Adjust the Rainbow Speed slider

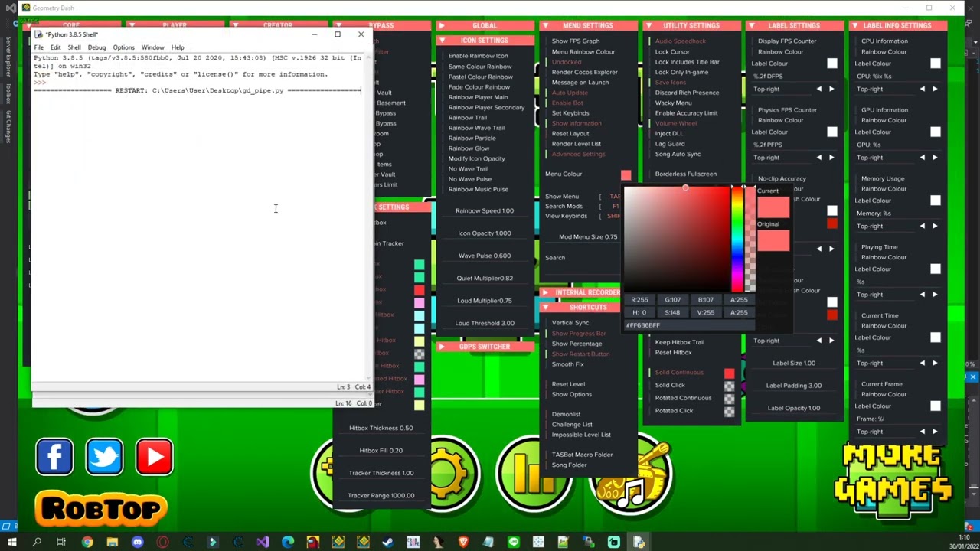tap(485, 210)
